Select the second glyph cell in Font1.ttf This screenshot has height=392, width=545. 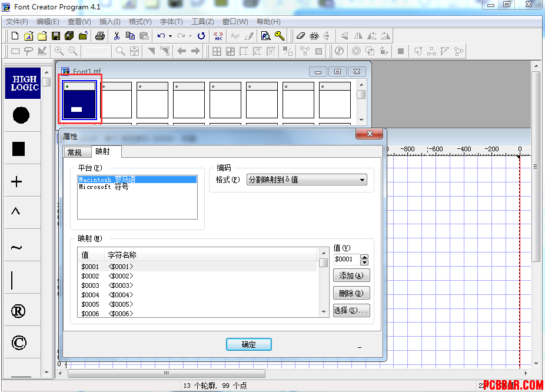(x=116, y=100)
